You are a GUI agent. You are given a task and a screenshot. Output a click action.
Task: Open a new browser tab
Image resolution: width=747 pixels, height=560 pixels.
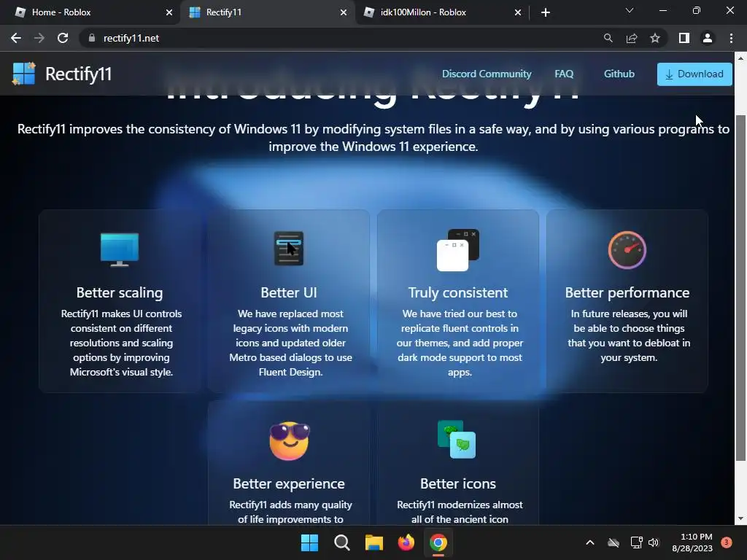tap(546, 12)
